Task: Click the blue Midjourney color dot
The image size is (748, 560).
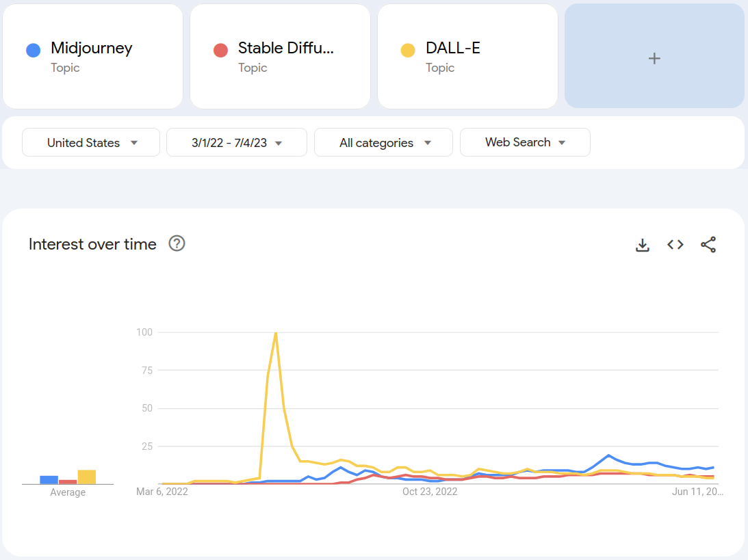Action: [x=33, y=50]
